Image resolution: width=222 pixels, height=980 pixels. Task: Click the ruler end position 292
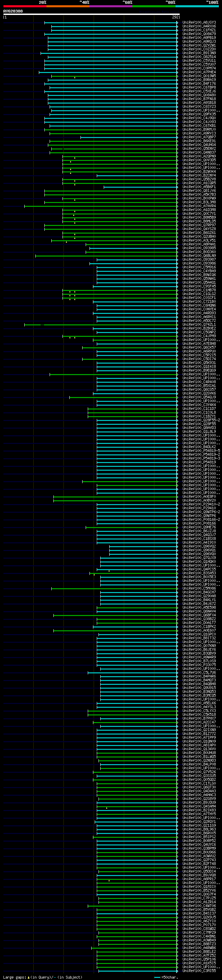(x=175, y=17)
